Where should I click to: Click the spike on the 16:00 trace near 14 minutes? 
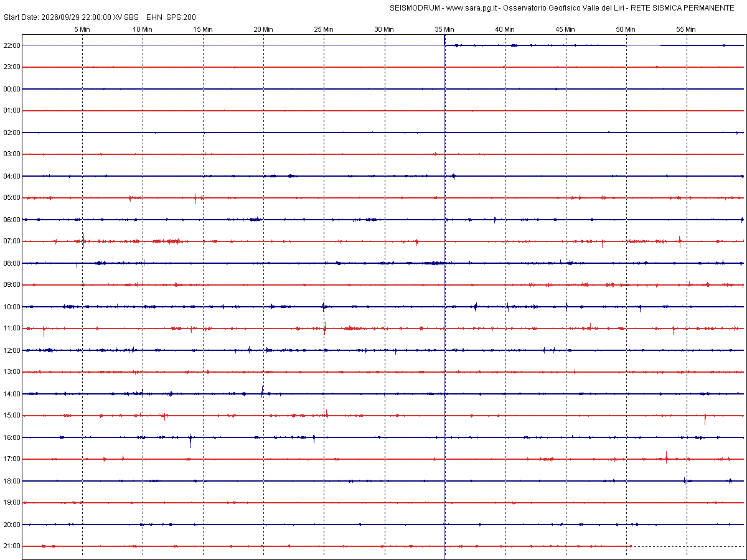[x=190, y=440]
